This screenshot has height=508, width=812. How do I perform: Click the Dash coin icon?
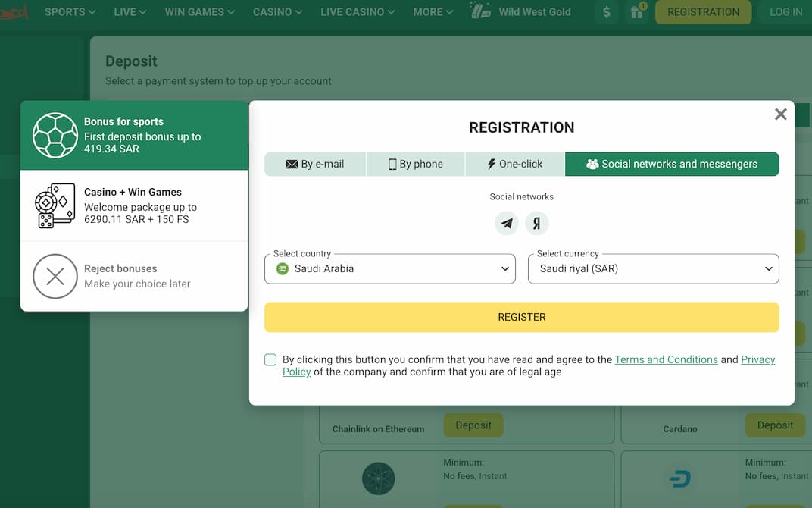[x=680, y=478]
